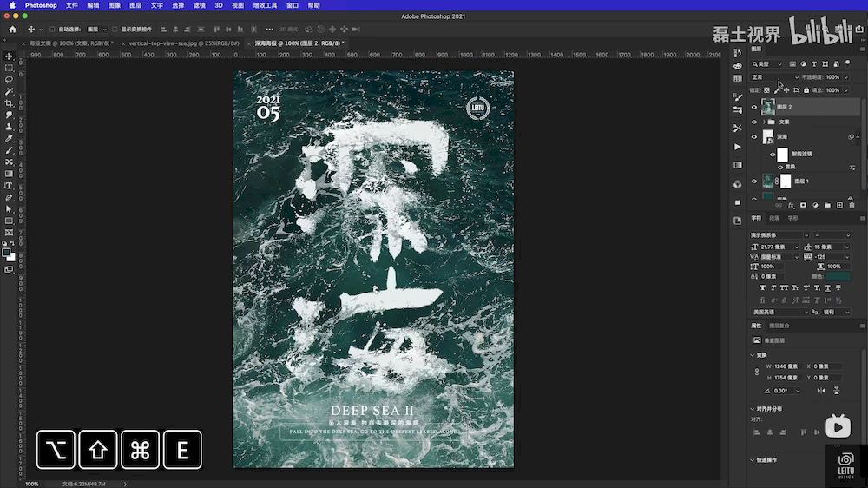Enable the 自动选择 checkbox
Viewport: 868px width, 488px height.
click(52, 30)
